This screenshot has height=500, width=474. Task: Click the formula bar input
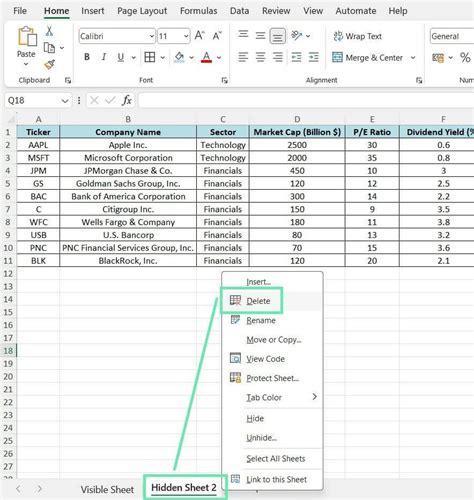(306, 100)
